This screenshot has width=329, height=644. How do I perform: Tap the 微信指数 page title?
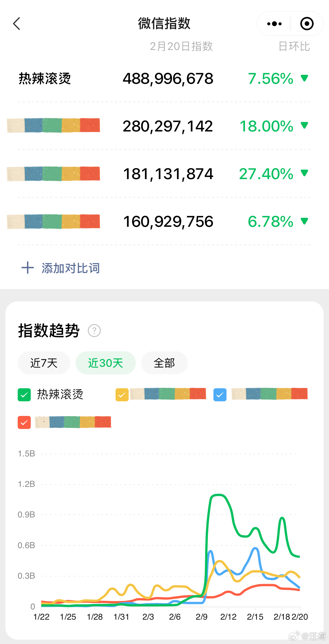pos(164,24)
